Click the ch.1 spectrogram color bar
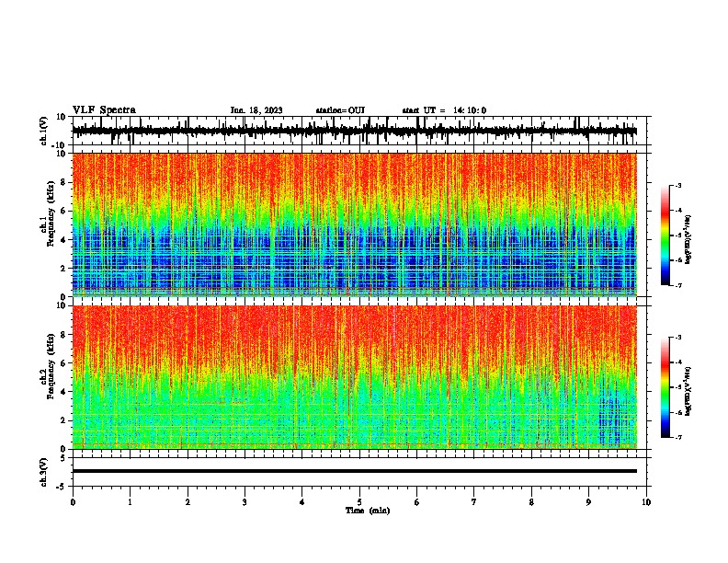The width and height of the screenshot is (728, 563). point(665,236)
